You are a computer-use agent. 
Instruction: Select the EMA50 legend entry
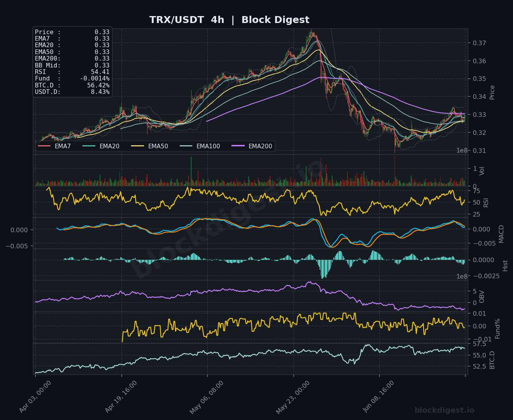pos(149,146)
